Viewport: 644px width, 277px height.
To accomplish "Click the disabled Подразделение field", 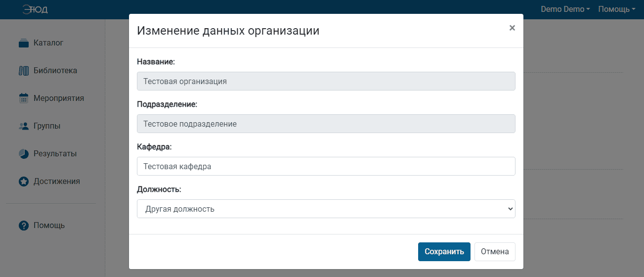I will click(x=326, y=124).
